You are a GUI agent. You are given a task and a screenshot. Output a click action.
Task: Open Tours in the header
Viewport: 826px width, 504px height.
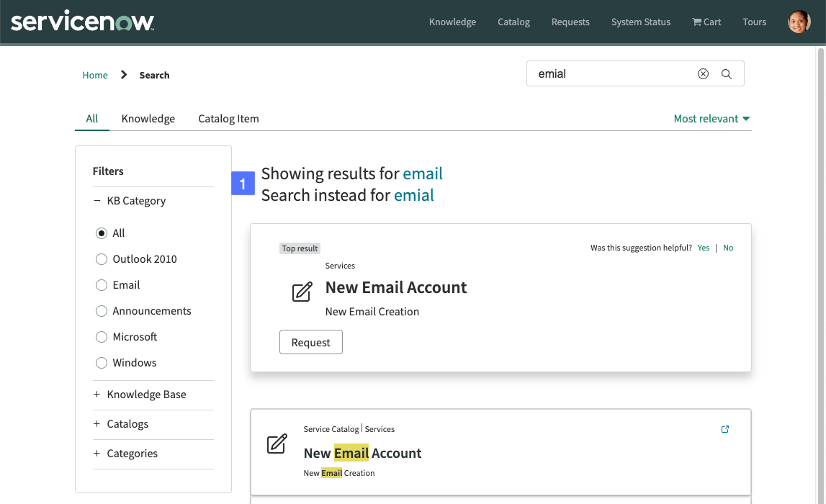[x=755, y=22]
